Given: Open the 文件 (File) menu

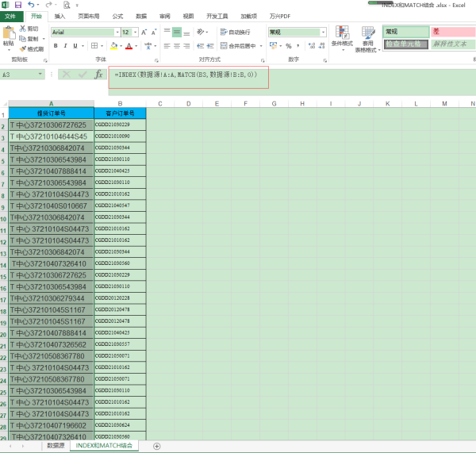Looking at the screenshot, I should [x=10, y=16].
